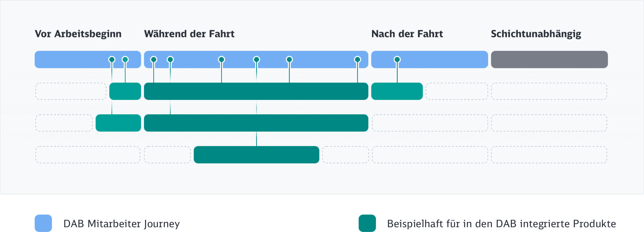Image resolution: width=644 pixels, height=232 pixels.
Task: Click the second-row teal block under Vor Arbeitsbeginn
Action: 118,123
